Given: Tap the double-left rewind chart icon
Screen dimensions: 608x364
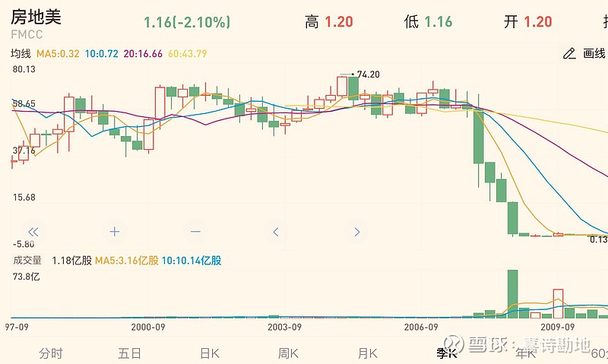Looking at the screenshot, I should click(x=33, y=232).
